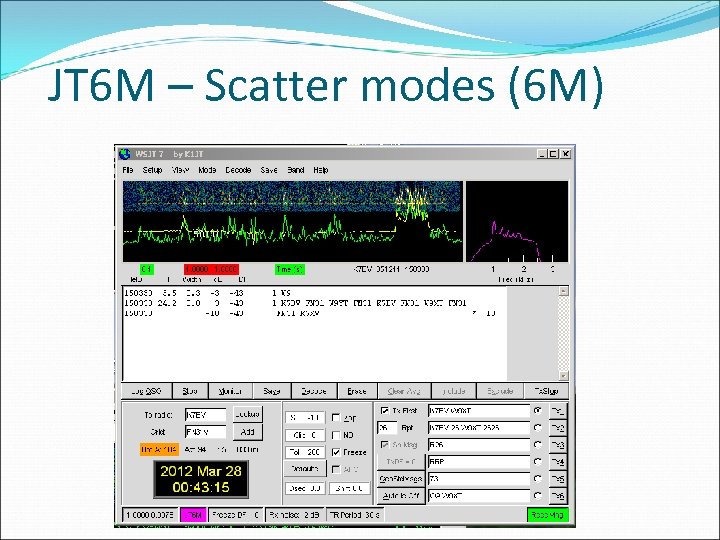Click the Tx3 button
The width and height of the screenshot is (720, 540).
[558, 445]
